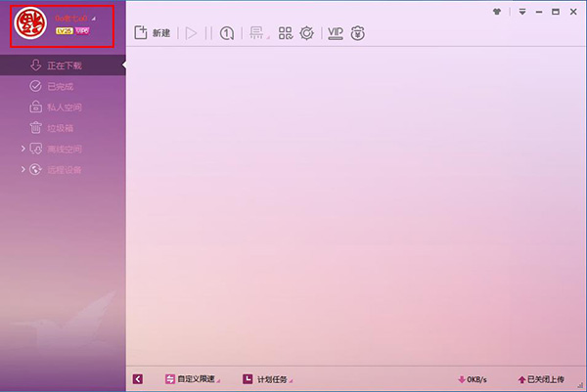The width and height of the screenshot is (587, 392).
Task: Open the circular priority download icon
Action: pos(227,33)
